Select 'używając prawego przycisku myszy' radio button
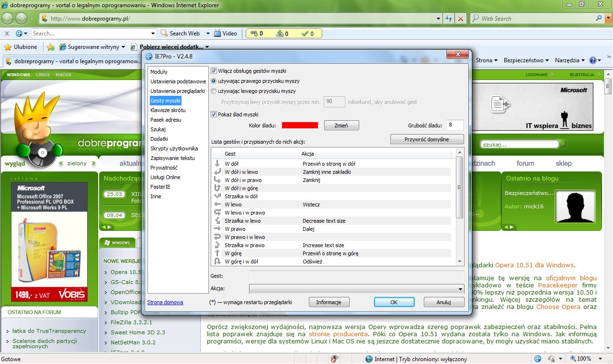The image size is (613, 364). [x=214, y=81]
